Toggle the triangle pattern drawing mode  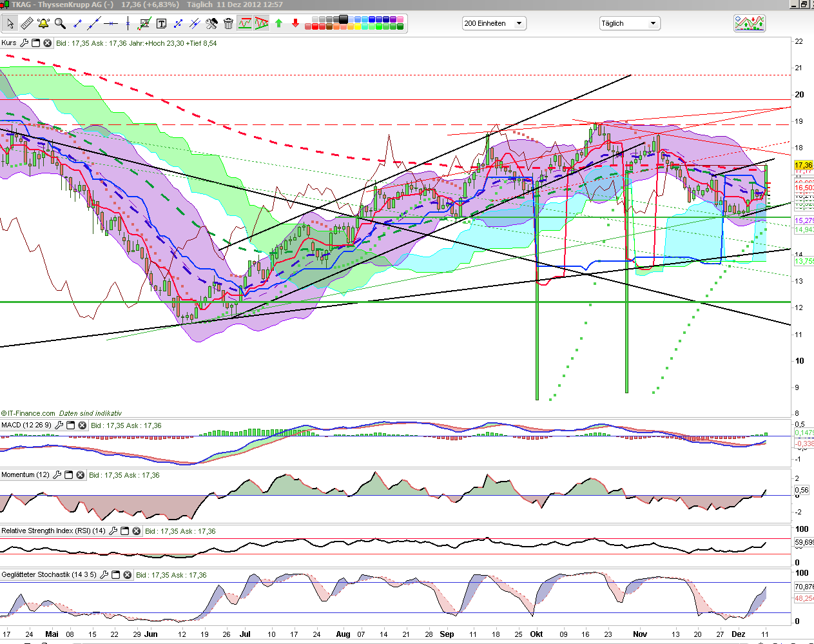pos(261,23)
